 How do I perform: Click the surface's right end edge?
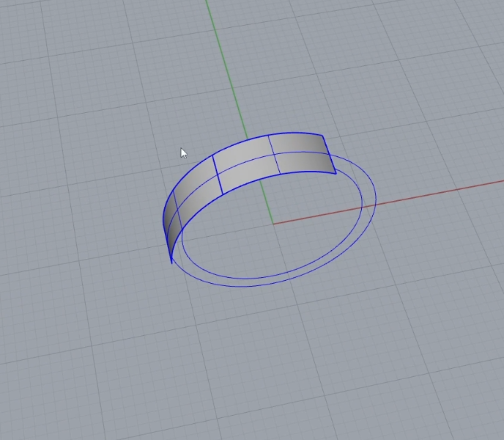(329, 154)
